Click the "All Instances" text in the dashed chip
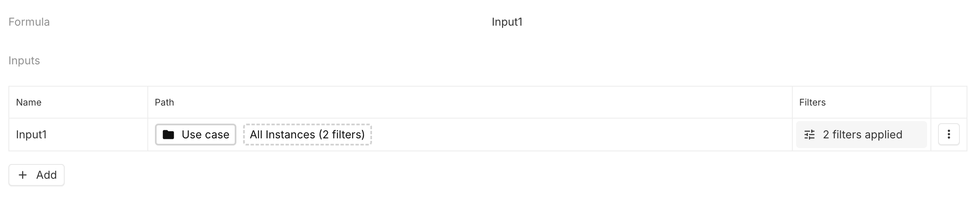Screen dimensions: 980x201 click(283, 135)
